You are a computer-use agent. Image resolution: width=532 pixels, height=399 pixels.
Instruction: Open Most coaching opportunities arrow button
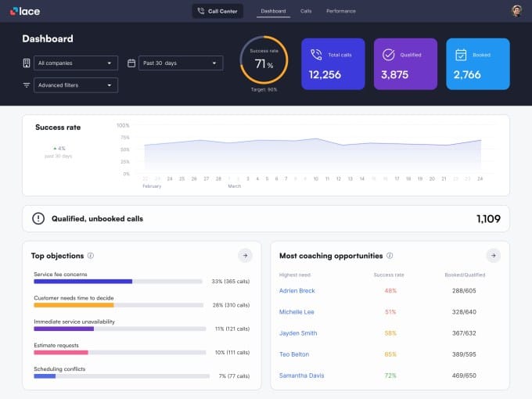tap(493, 255)
